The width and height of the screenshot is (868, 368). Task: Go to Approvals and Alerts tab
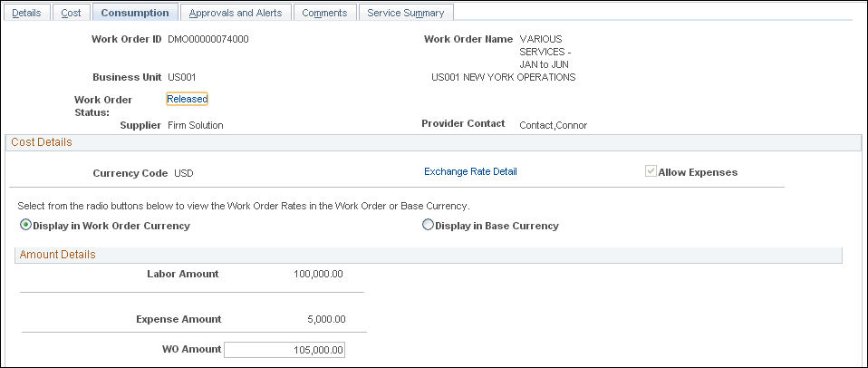[236, 13]
